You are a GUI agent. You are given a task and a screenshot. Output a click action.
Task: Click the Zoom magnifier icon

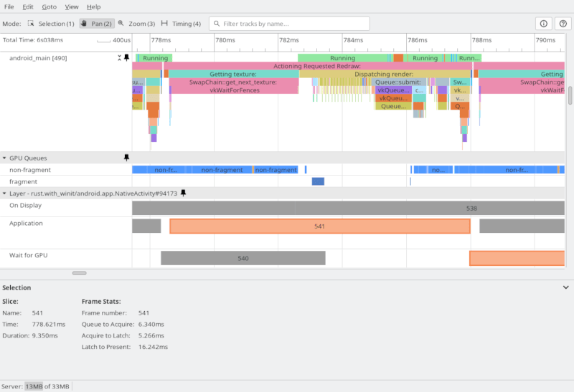tap(121, 23)
